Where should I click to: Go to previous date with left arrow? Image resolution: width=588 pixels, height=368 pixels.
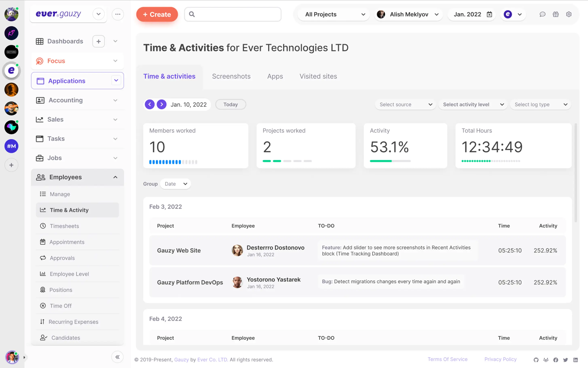(x=150, y=104)
